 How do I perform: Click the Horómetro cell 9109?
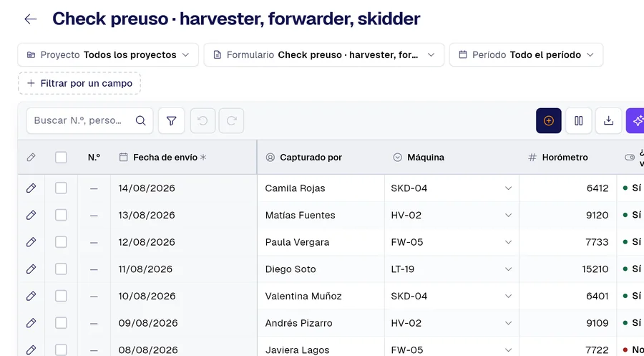568,323
